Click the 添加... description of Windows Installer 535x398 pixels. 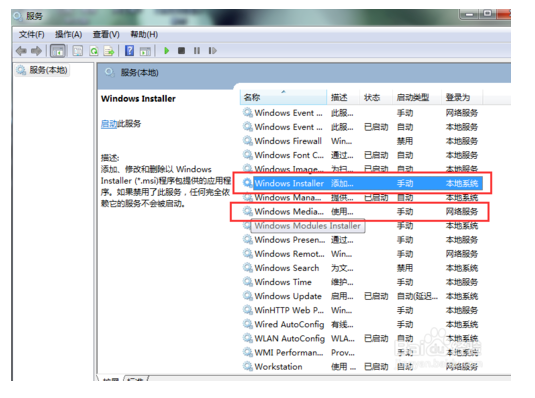click(342, 183)
